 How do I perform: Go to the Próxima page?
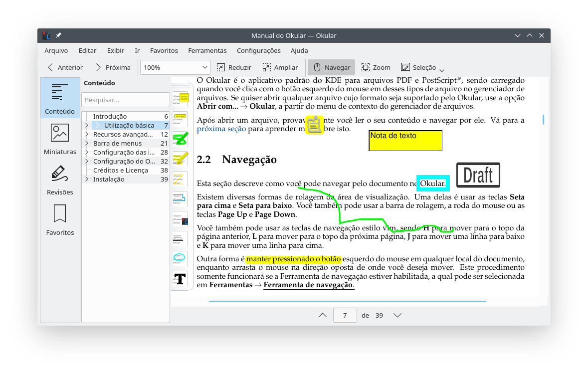[x=113, y=67]
